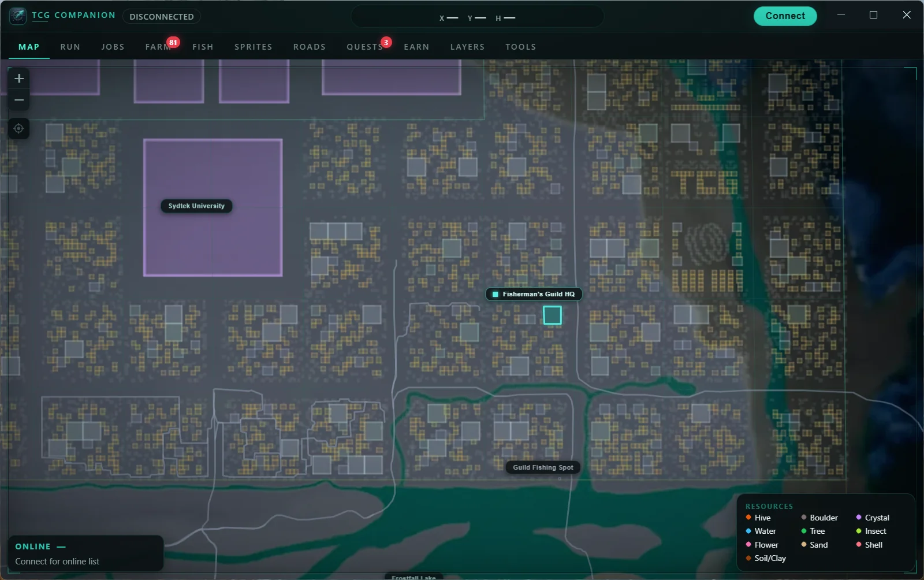Toggle the Crystal resource legend entry
924x580 pixels.
point(873,518)
